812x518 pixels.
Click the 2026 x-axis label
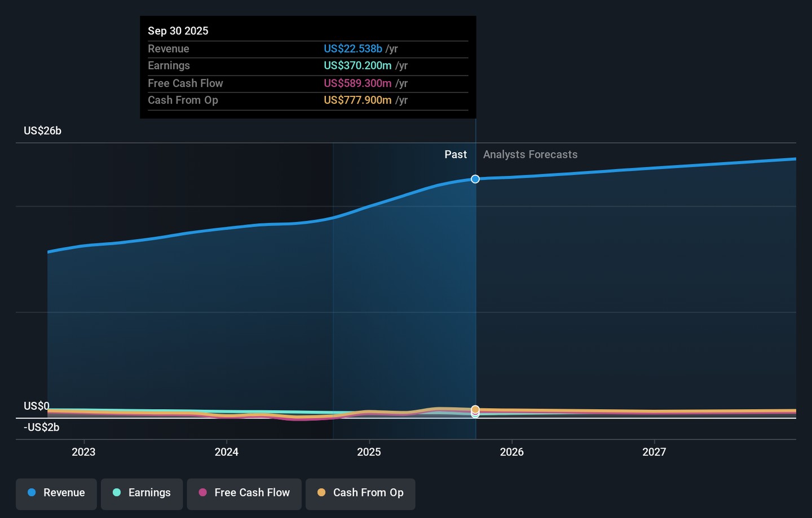(511, 452)
